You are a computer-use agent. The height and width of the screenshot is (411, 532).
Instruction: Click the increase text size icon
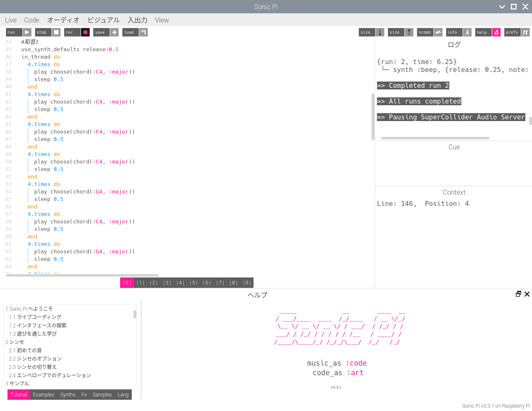point(409,32)
